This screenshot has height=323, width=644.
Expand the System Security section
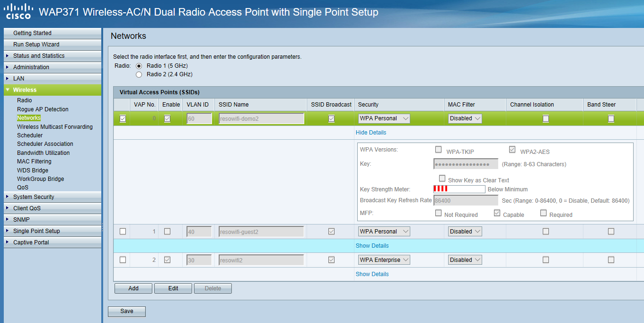(x=53, y=197)
